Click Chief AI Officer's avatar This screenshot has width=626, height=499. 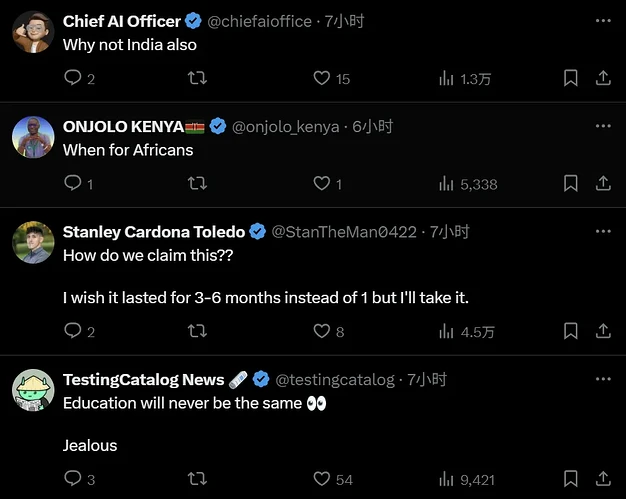pos(33,32)
